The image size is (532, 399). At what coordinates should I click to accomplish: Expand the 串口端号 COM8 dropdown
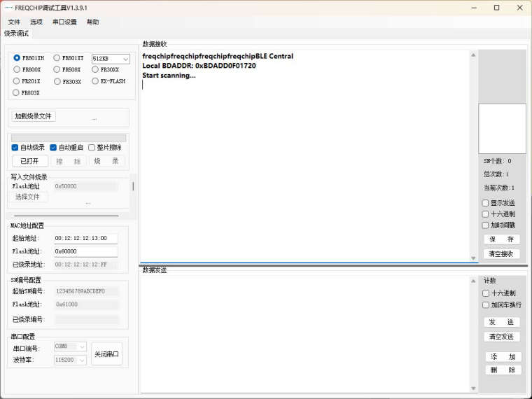tap(70, 346)
